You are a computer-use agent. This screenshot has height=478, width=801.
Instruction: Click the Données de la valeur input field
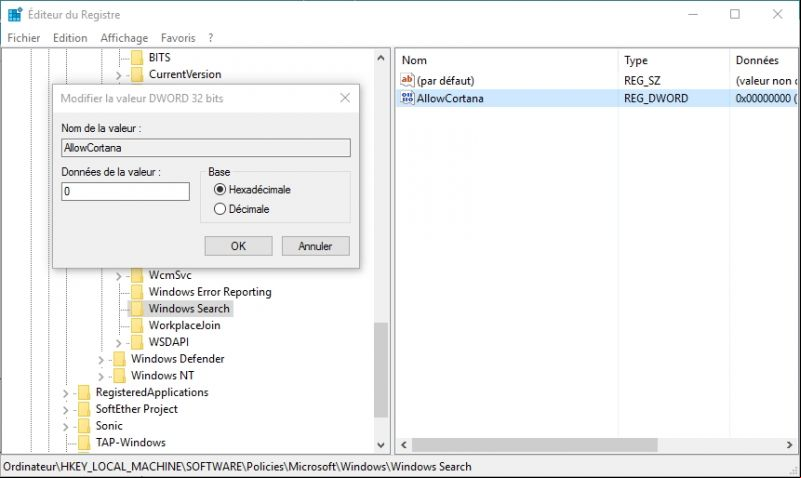tap(125, 192)
